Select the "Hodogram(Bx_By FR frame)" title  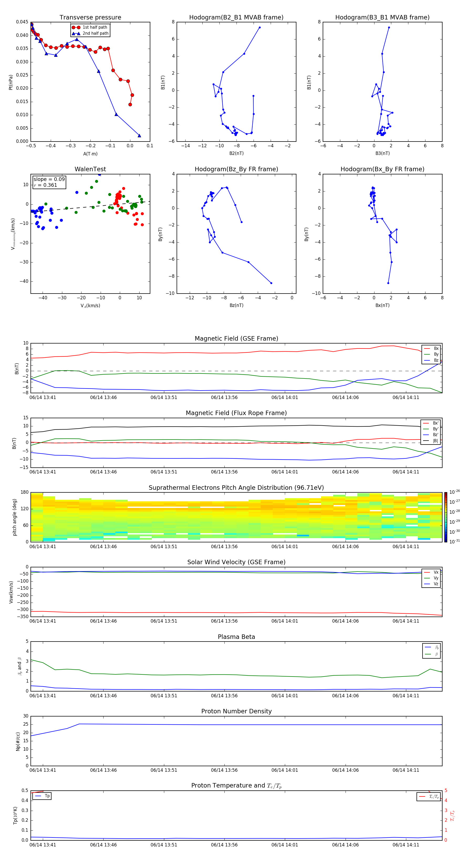382,169
